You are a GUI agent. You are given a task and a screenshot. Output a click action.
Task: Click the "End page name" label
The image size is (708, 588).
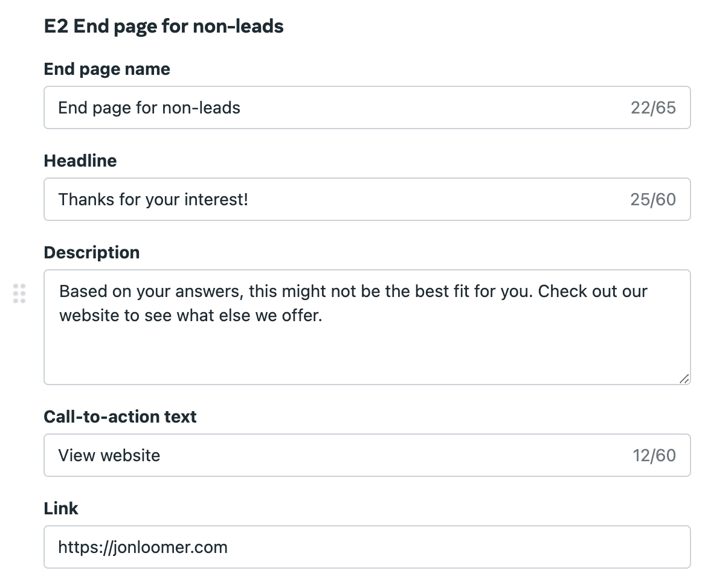(x=107, y=69)
